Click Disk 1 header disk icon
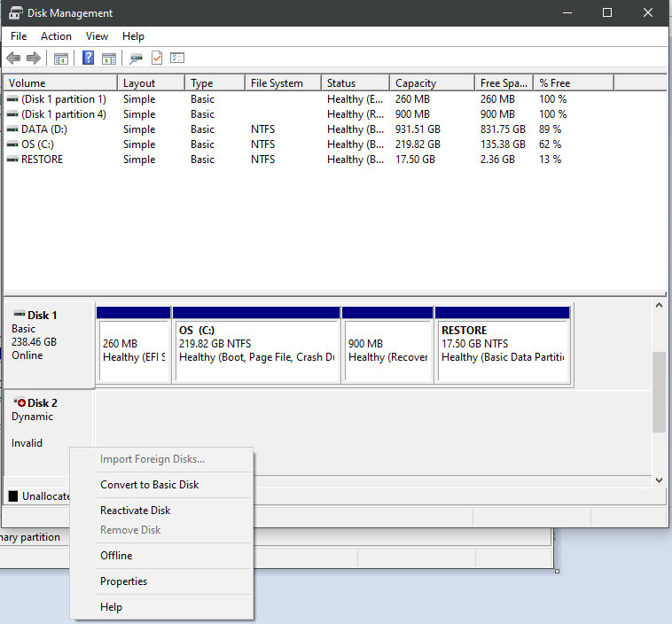This screenshot has height=624, width=672. coord(20,313)
